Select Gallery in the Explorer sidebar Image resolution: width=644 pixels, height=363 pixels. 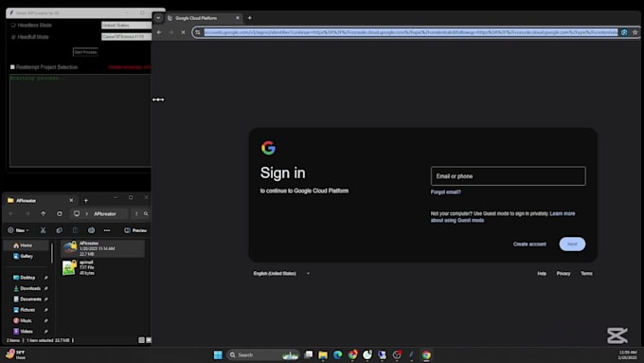pos(26,256)
